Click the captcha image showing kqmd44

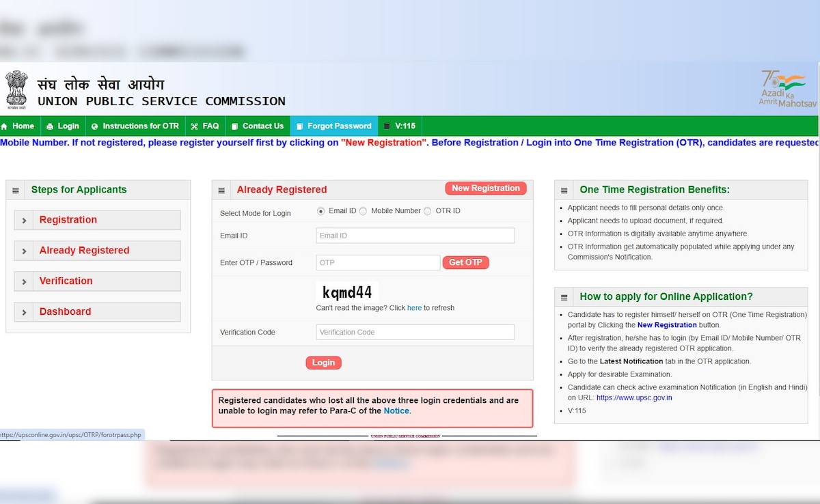pos(347,292)
